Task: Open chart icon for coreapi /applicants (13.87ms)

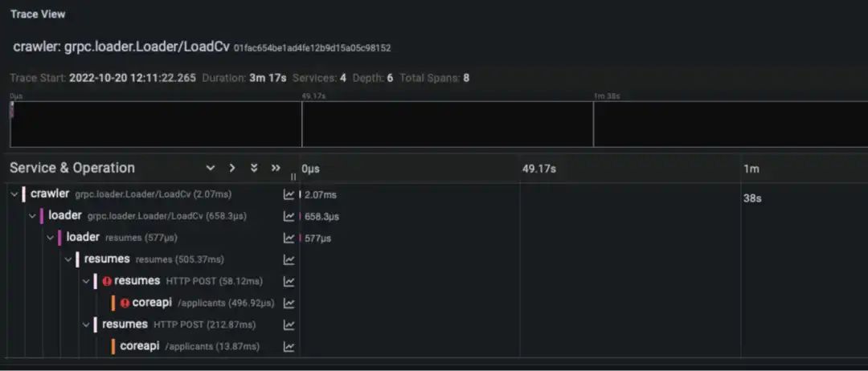Action: point(289,347)
